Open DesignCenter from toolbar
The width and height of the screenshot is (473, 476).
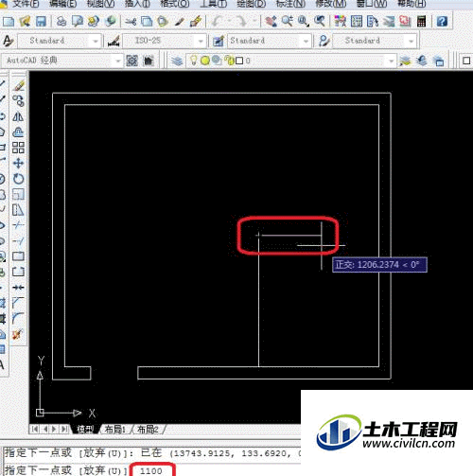[x=357, y=22]
